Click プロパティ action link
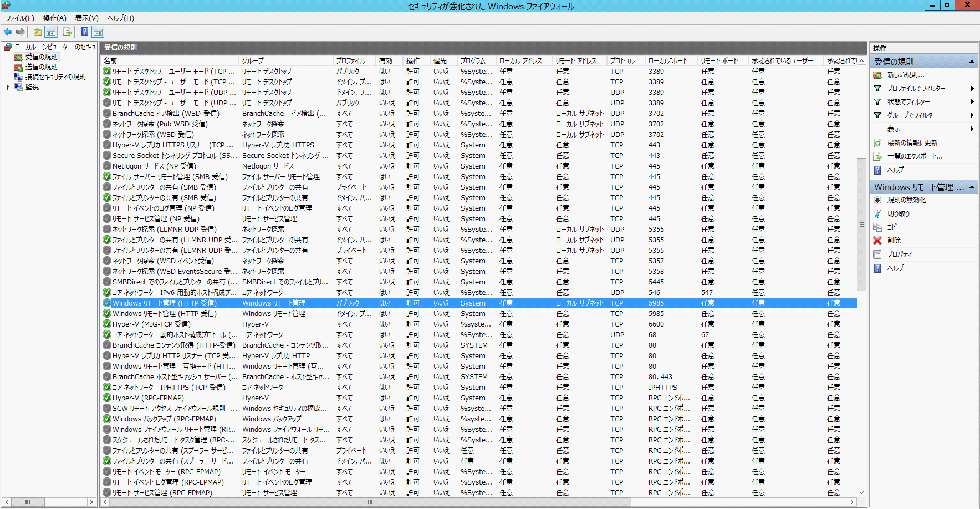Viewport: 980px width, 509px height. coord(900,254)
